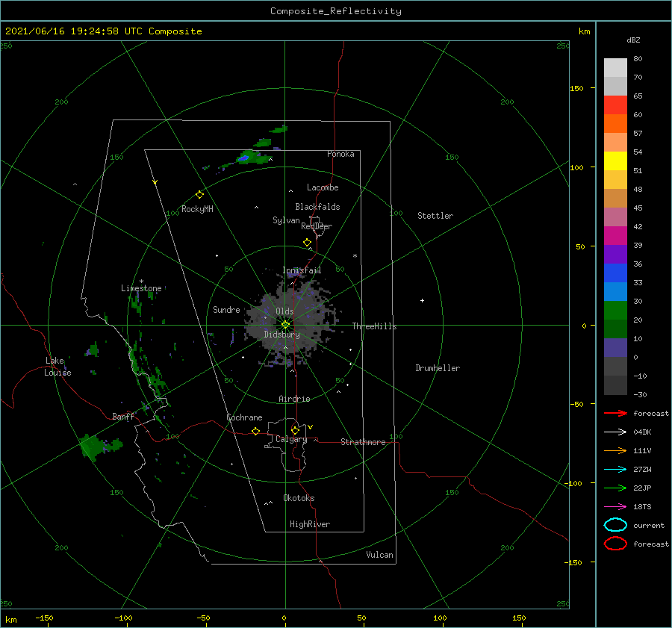The image size is (672, 628).
Task: Select the purple 36-39 dBZ swatch
Action: tap(615, 254)
